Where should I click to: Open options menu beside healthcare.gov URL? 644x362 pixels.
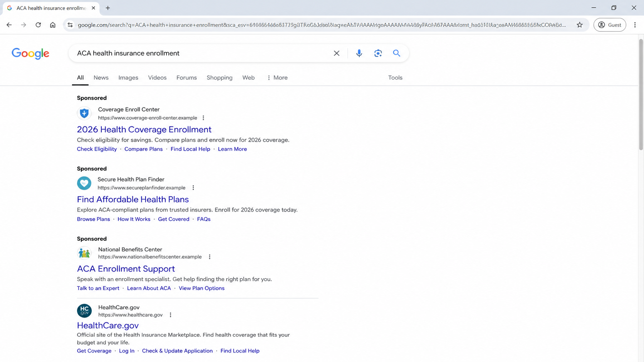pos(171,315)
